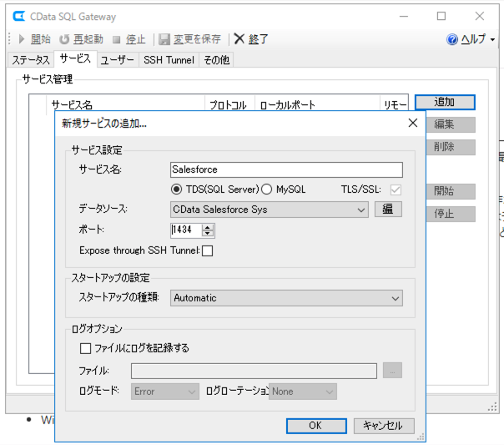Click the 開始 button beside the service list
Screen dimensions: 504x445
(x=451, y=191)
